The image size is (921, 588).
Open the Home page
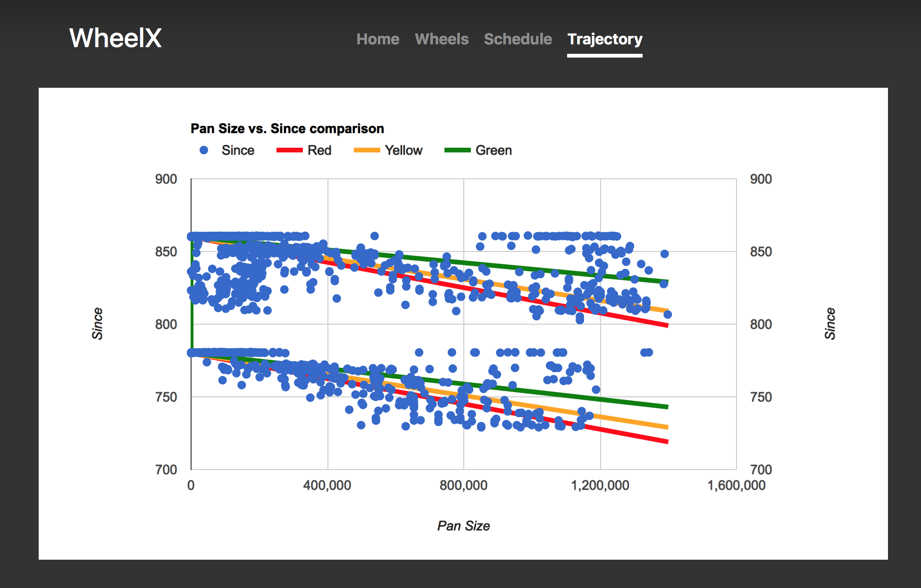pos(377,39)
